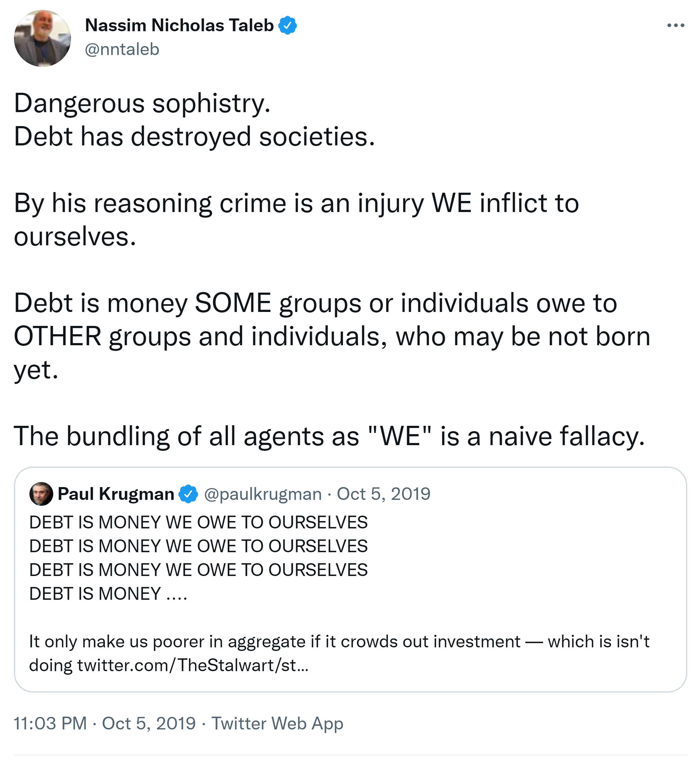Click the "bundling of all agents" sentence
Image resolution: width=700 pixels, height=766 pixels.
pos(329,436)
